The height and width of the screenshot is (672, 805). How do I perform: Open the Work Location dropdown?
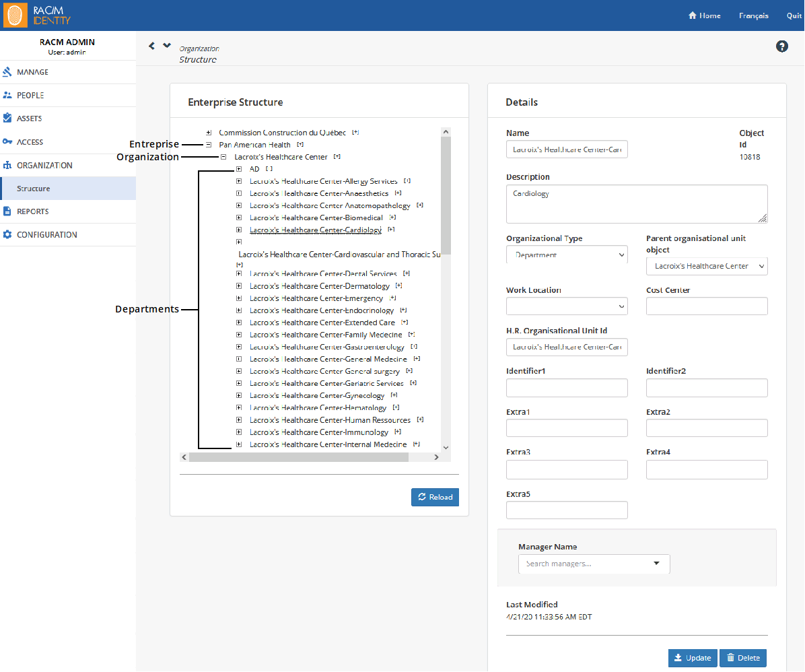point(567,306)
